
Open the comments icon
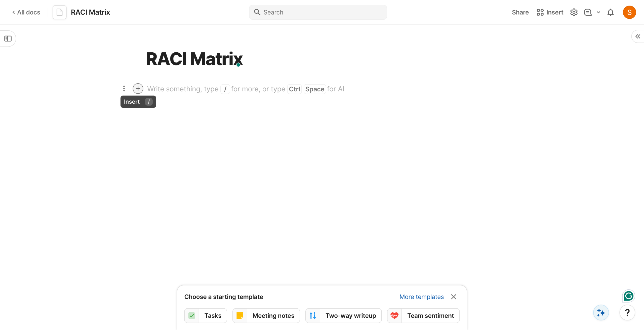click(588, 12)
